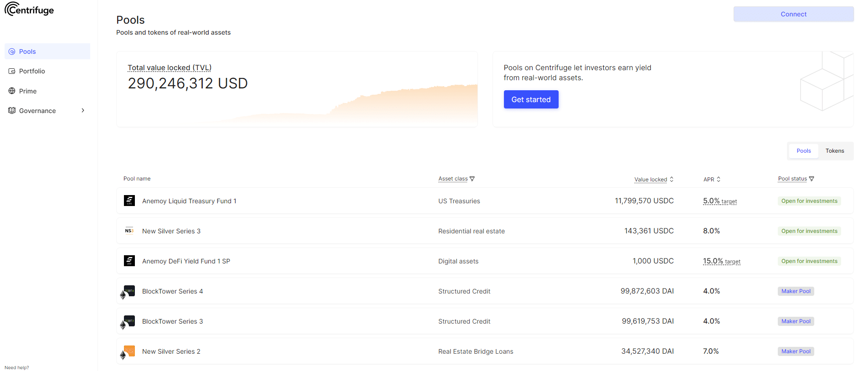
Task: Switch to the Tokens view tab
Action: [x=835, y=151]
